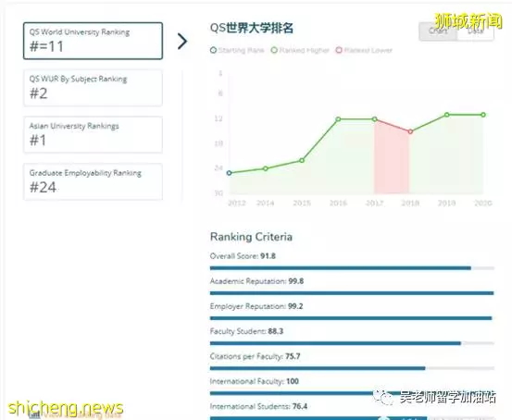Toggle Ranked Higher legend marker
The height and width of the screenshot is (420, 512).
(x=274, y=50)
